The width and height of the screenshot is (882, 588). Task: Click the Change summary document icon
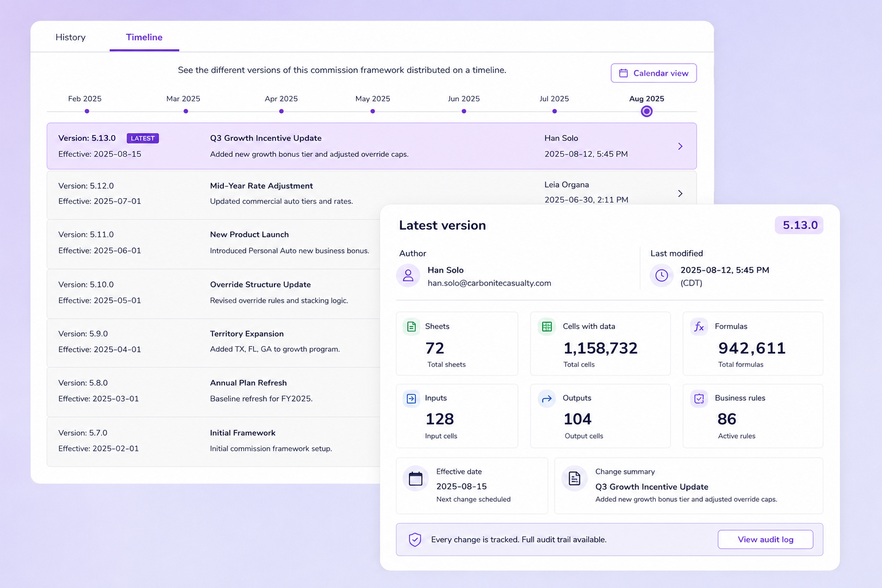click(574, 478)
